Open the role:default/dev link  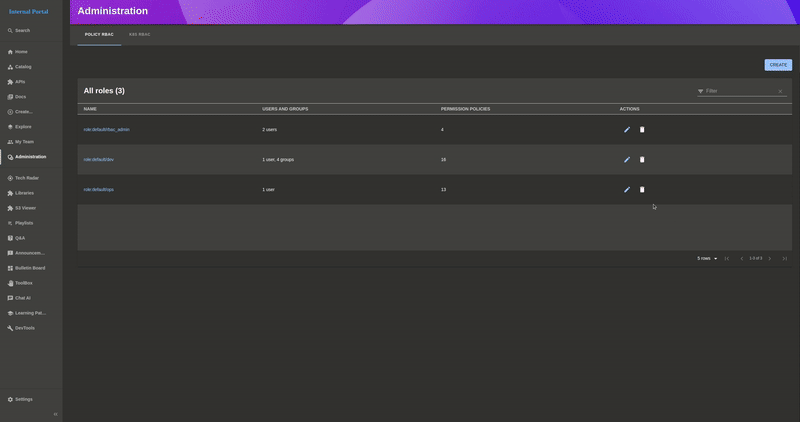click(99, 159)
